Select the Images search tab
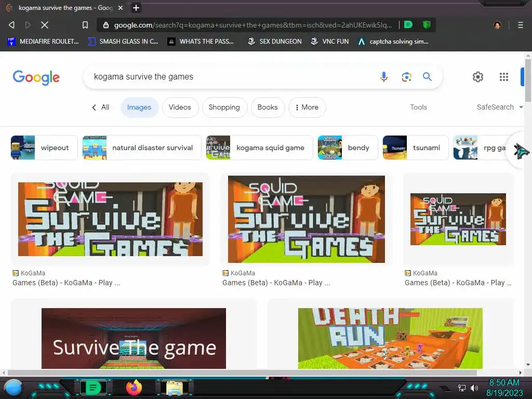Viewport: 532px width, 399px height. pyautogui.click(x=139, y=108)
